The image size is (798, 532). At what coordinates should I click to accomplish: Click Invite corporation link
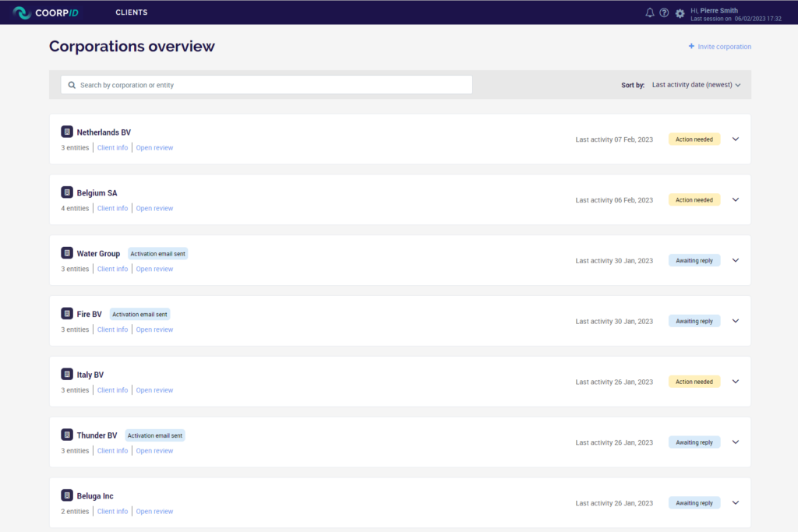[719, 47]
